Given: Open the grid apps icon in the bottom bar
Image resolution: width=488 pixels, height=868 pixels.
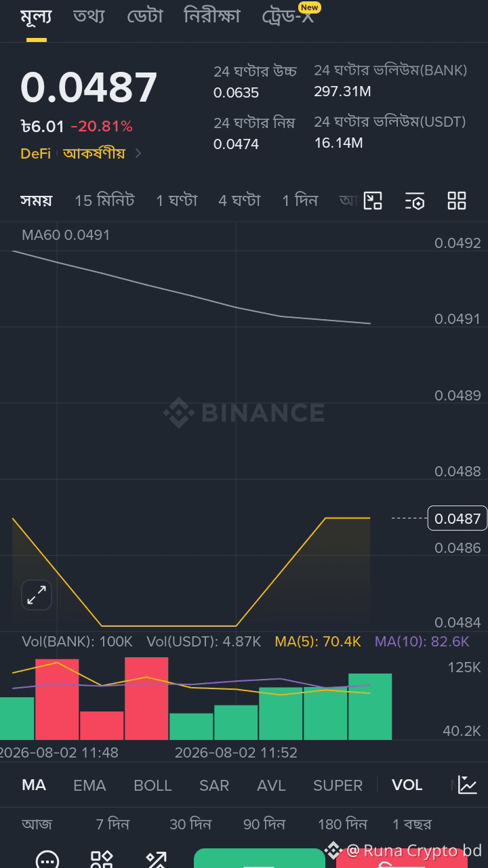Looking at the screenshot, I should [102, 859].
